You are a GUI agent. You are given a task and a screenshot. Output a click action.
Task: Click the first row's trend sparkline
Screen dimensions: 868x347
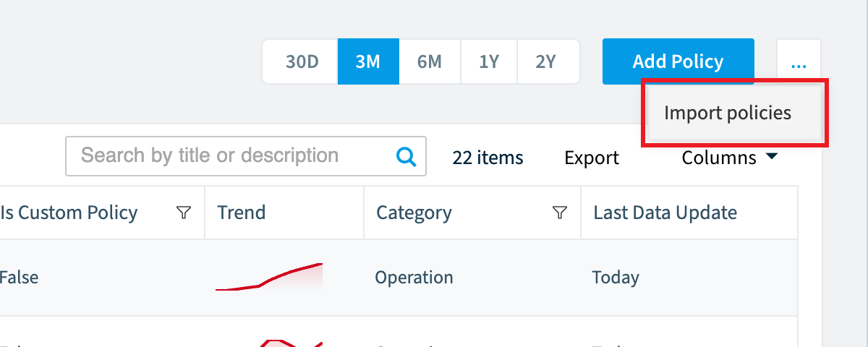point(269,277)
